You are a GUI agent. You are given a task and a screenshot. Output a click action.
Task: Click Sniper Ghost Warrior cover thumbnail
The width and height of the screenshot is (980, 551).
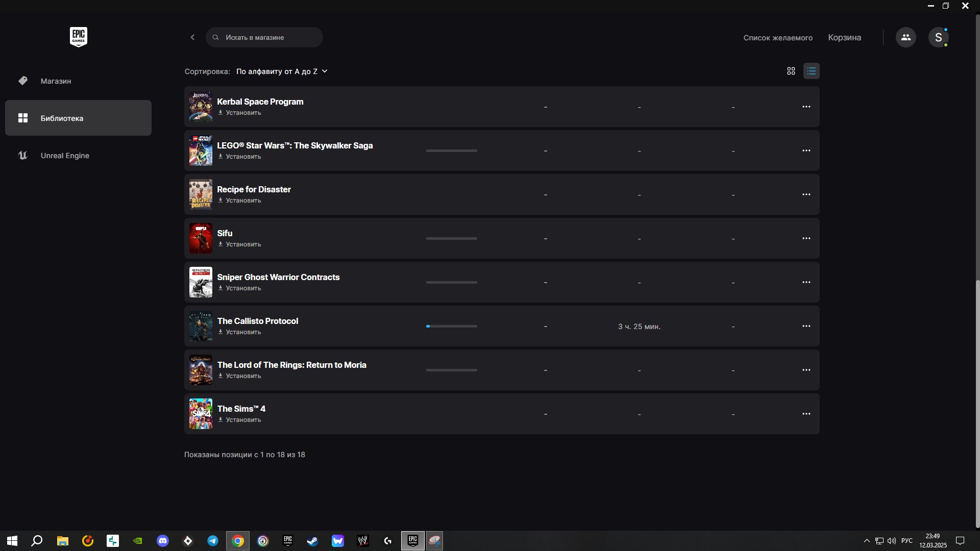201,282
